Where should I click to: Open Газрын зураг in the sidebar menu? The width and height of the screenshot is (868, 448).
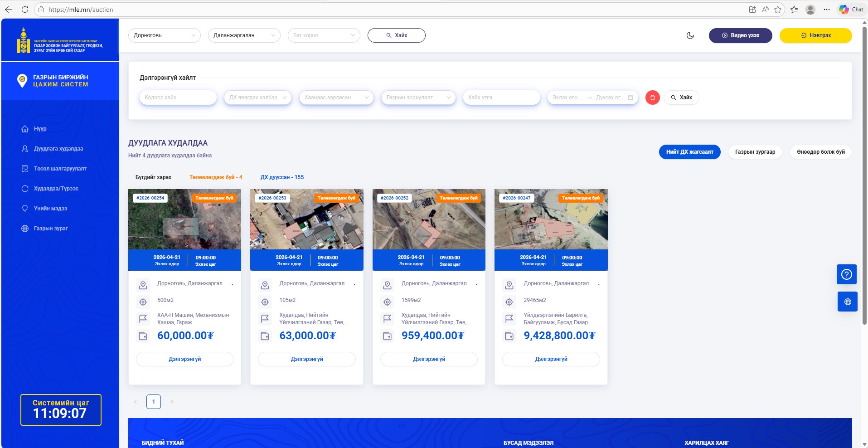pyautogui.click(x=50, y=229)
